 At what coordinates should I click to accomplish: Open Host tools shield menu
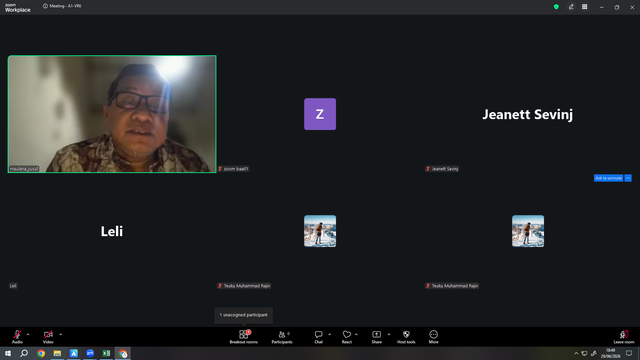[406, 337]
